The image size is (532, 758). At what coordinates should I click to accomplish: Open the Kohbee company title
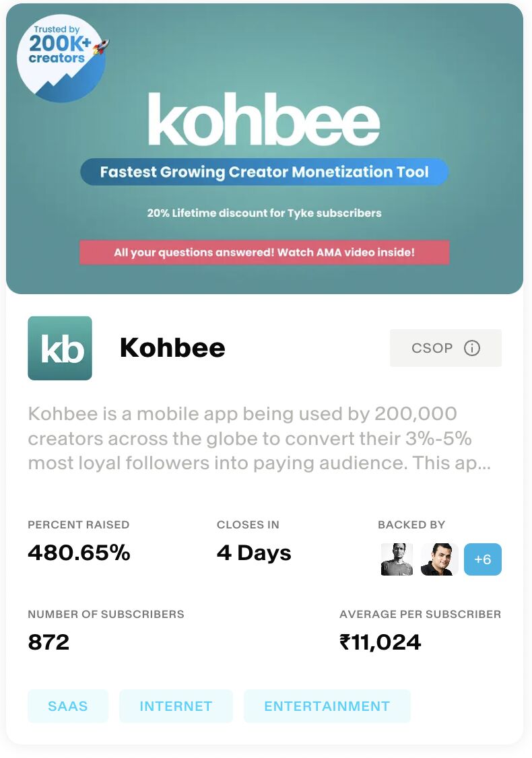click(172, 348)
